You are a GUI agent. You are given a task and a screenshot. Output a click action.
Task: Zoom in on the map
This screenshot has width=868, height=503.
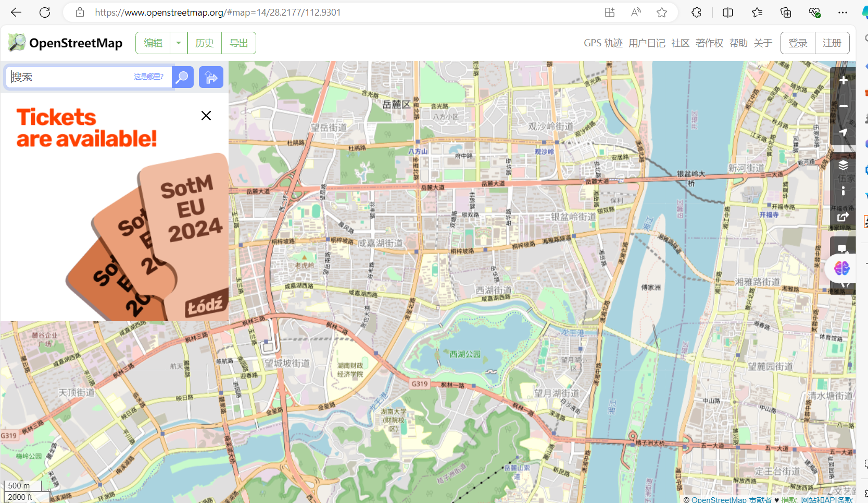click(x=843, y=81)
